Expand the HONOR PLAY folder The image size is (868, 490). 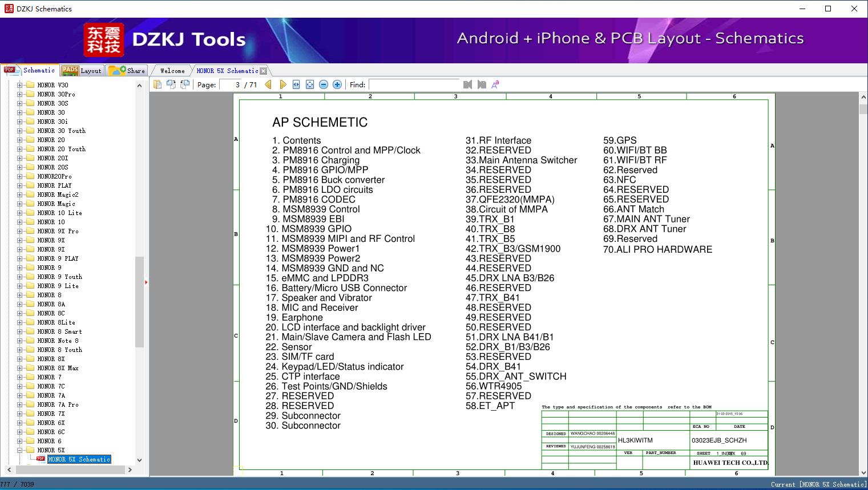[19, 185]
